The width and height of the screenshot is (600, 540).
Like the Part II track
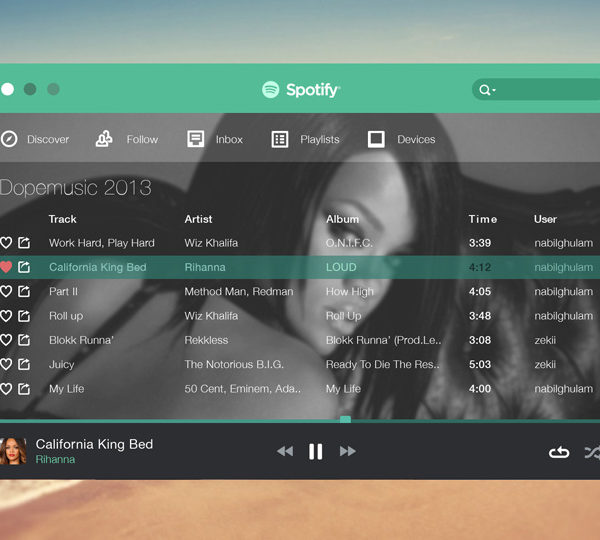click(x=6, y=292)
